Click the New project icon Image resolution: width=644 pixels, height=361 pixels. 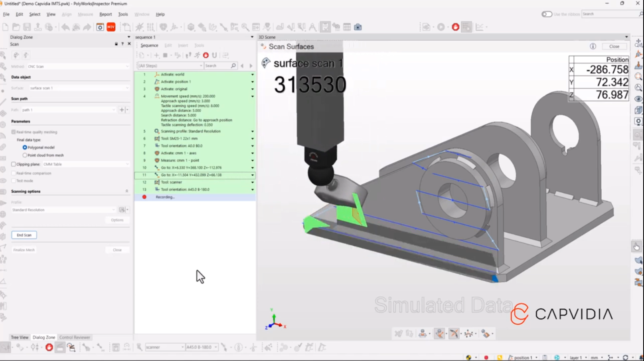point(5,27)
